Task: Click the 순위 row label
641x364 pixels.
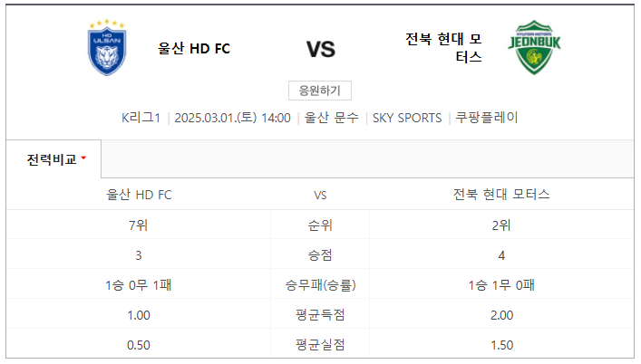Action: tap(320, 225)
